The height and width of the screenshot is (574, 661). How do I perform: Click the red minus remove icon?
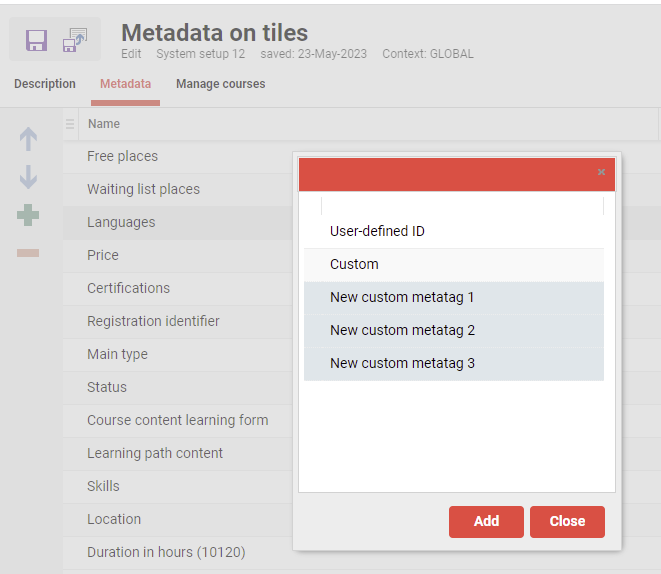pyautogui.click(x=28, y=253)
